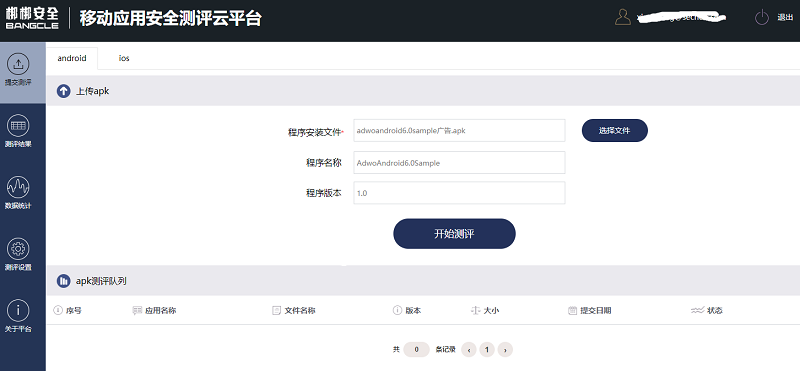
Task: Click the 文件名称 column document icon
Action: (x=277, y=310)
